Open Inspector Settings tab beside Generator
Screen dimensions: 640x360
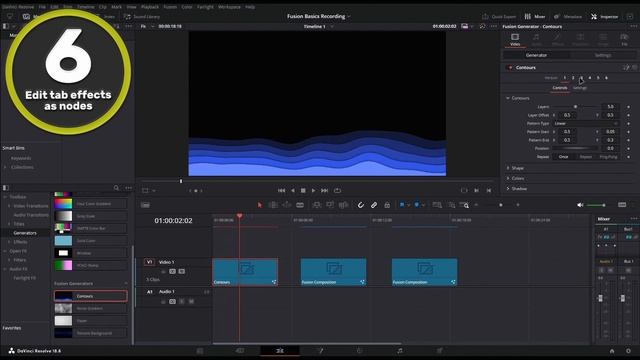click(602, 55)
